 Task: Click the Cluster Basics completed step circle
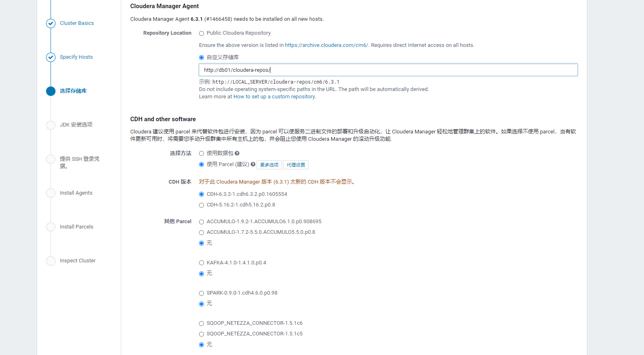51,23
